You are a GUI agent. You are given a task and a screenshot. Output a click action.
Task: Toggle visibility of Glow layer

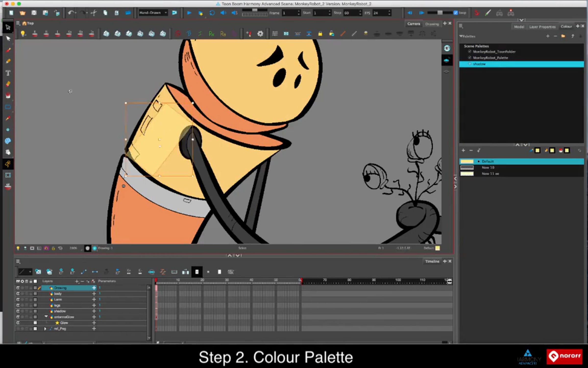[x=18, y=323]
